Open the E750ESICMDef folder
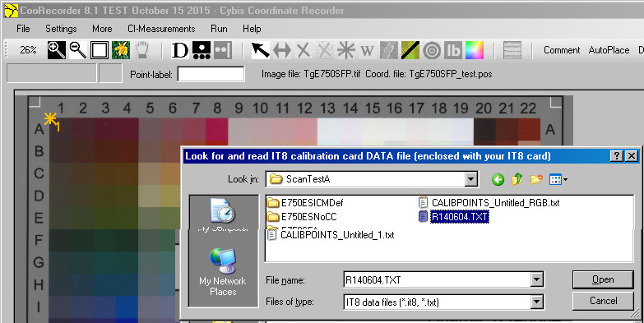This screenshot has height=323, width=644. tap(305, 203)
